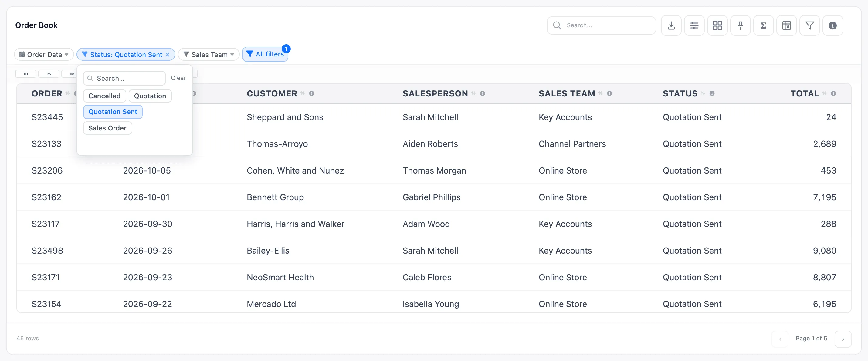The height and width of the screenshot is (361, 868).
Task: Click order number S23206
Action: coord(47,170)
